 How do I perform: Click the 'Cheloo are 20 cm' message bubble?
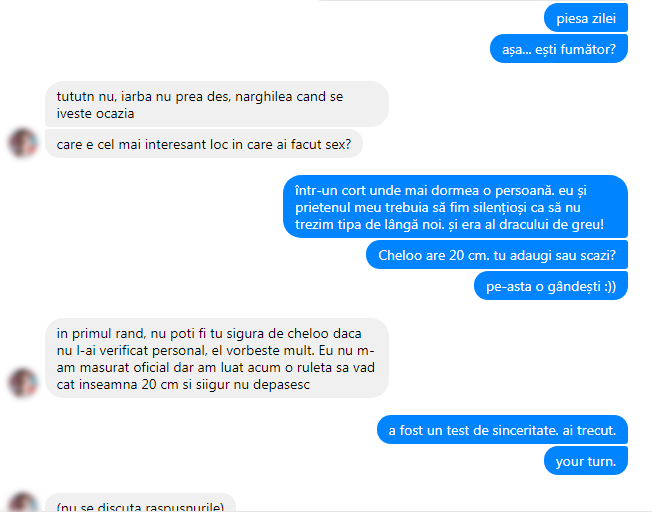(x=496, y=255)
